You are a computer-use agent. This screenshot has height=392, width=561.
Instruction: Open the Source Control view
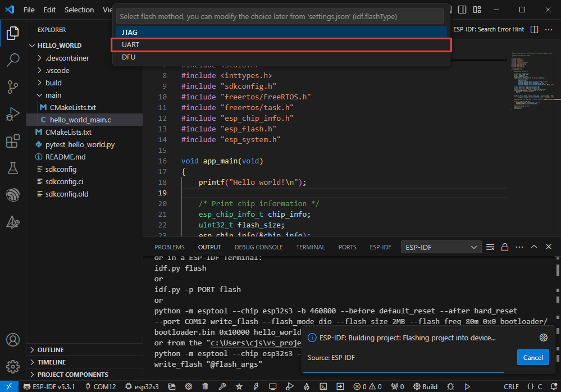tap(12, 86)
